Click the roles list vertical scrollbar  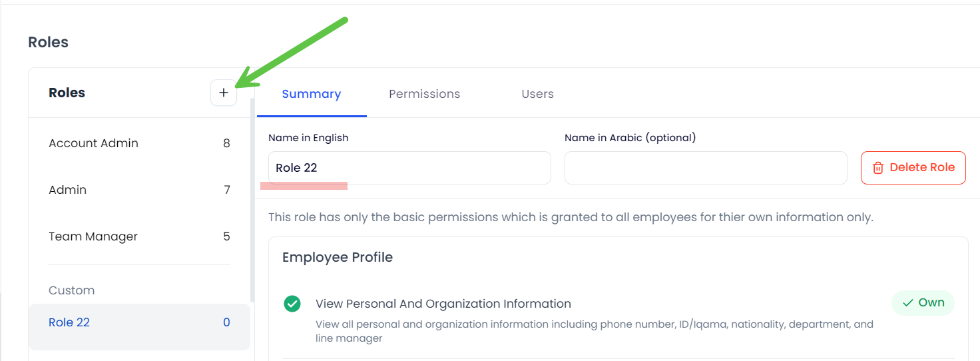(252, 200)
